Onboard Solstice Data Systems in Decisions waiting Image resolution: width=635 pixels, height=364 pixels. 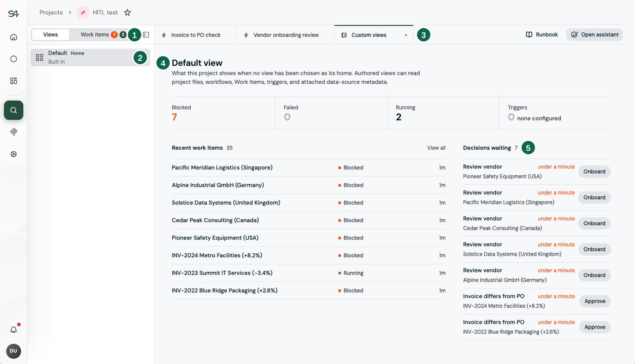(x=595, y=249)
